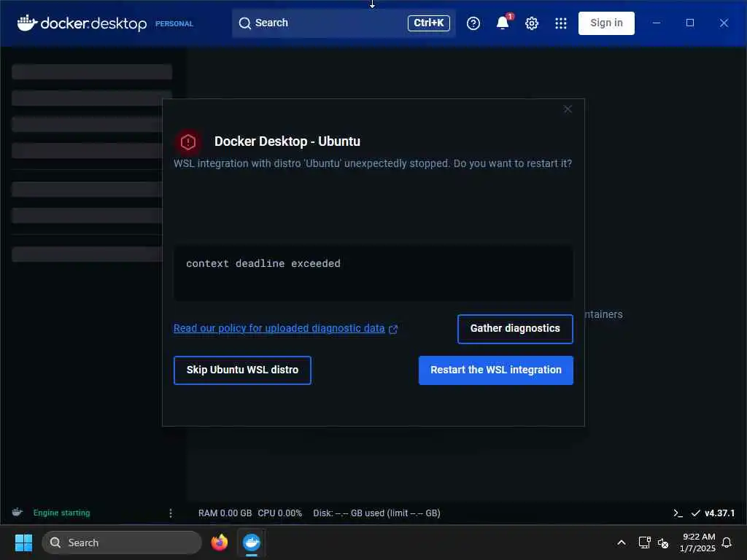This screenshot has width=747, height=560.
Task: Focus the Docker search field
Action: [x=344, y=23]
